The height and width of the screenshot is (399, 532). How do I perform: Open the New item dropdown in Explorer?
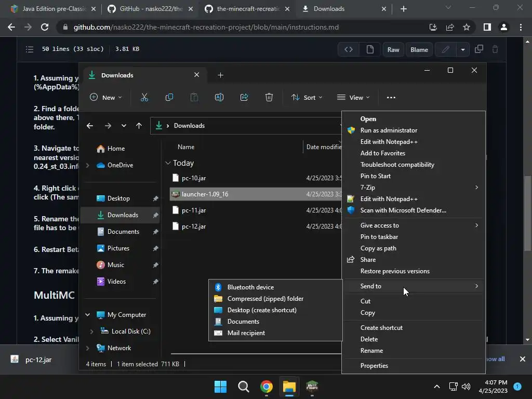105,97
